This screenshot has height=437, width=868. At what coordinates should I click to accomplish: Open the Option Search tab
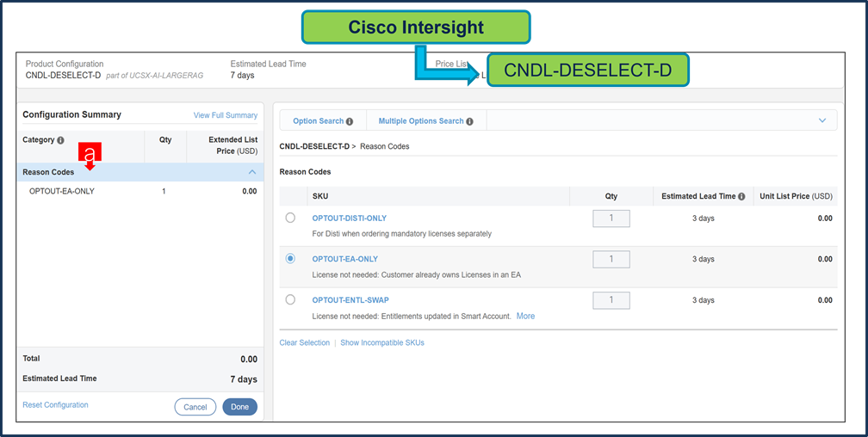tap(323, 121)
